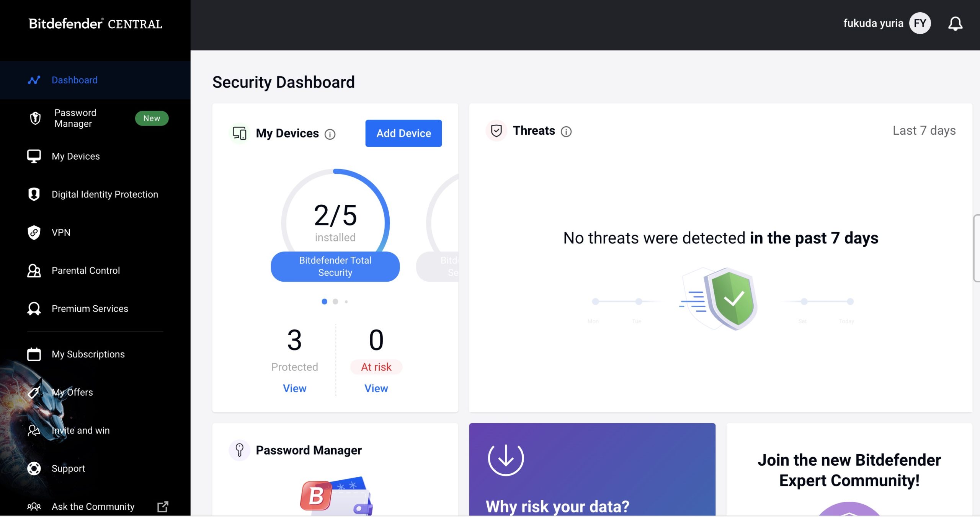Open Password Manager in the sidebar
Image resolution: width=980 pixels, height=517 pixels.
pyautogui.click(x=95, y=118)
